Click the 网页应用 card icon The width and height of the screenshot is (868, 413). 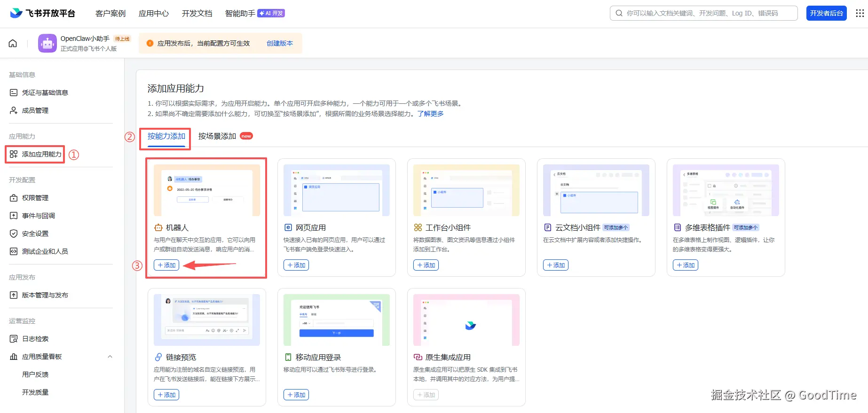click(288, 227)
